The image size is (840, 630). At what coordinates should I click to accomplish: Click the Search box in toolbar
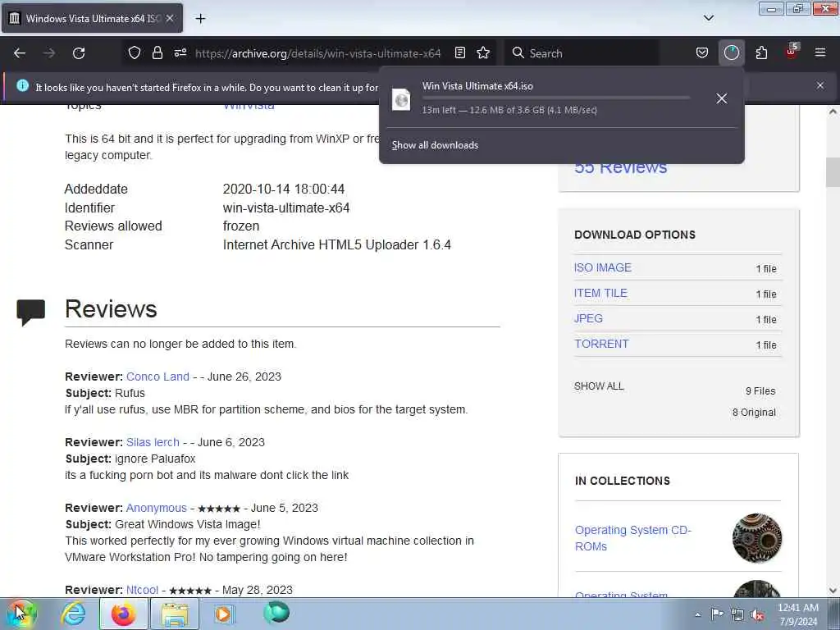pos(582,53)
